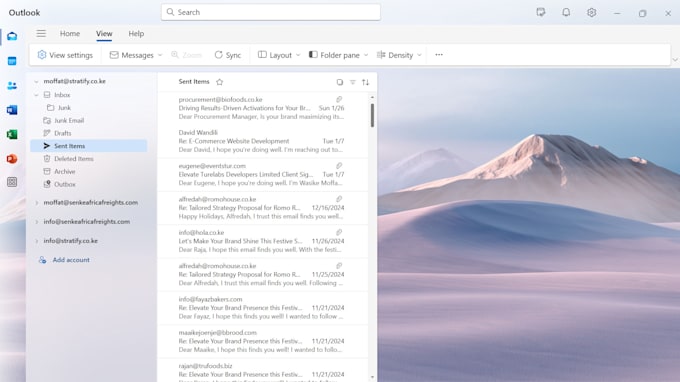
Task: Expand the ribbon chevron at right edge
Action: [675, 59]
